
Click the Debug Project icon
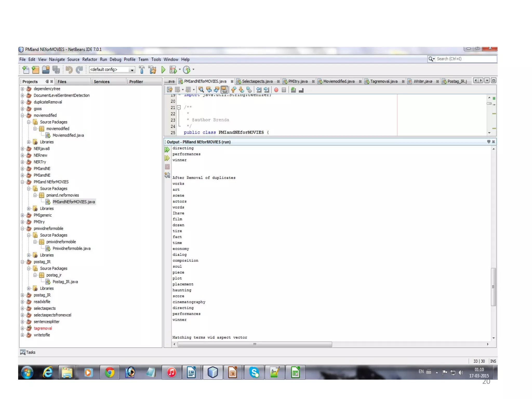(x=173, y=70)
